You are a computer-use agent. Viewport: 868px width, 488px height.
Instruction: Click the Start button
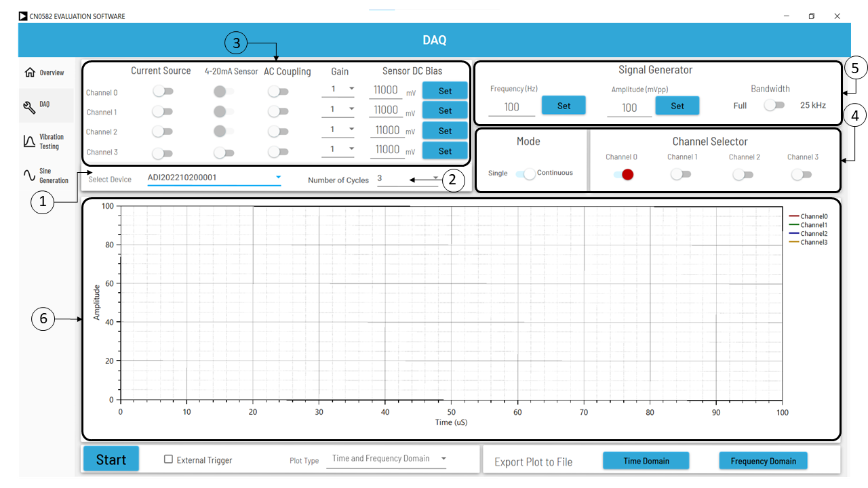pyautogui.click(x=111, y=459)
